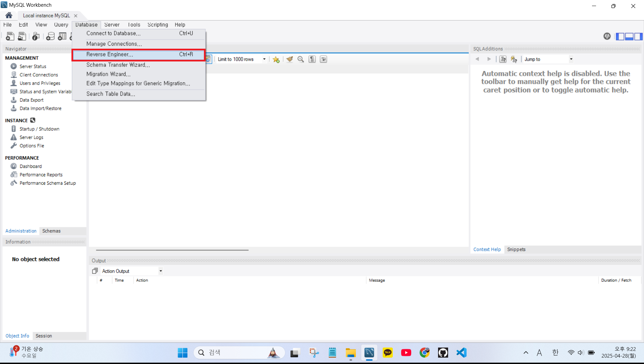Screen dimensions: 644x364
Task: Click the beautify query broom icon
Action: tap(289, 59)
